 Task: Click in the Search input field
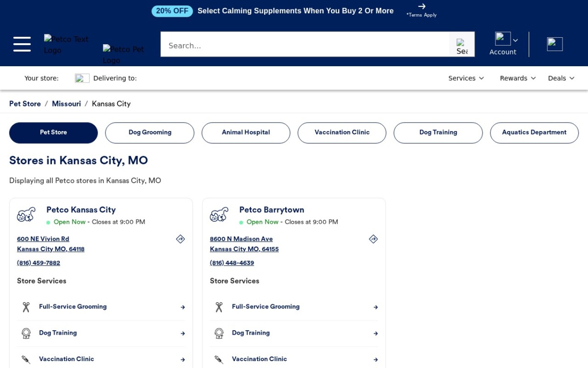pyautogui.click(x=305, y=45)
